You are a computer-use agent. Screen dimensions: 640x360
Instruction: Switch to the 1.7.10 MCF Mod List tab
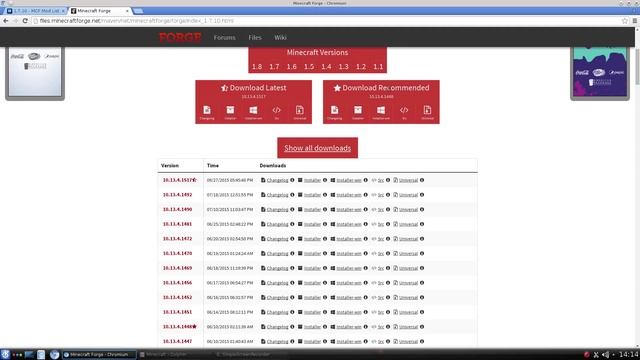[x=35, y=11]
